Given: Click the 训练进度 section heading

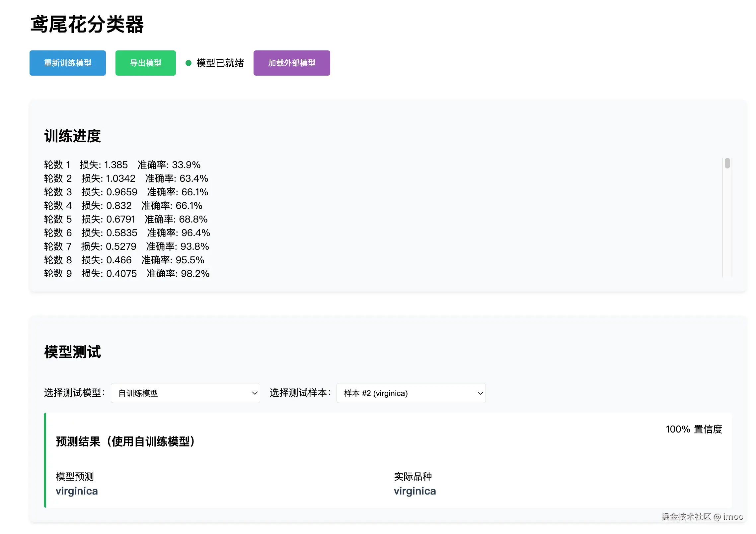Looking at the screenshot, I should click(72, 136).
